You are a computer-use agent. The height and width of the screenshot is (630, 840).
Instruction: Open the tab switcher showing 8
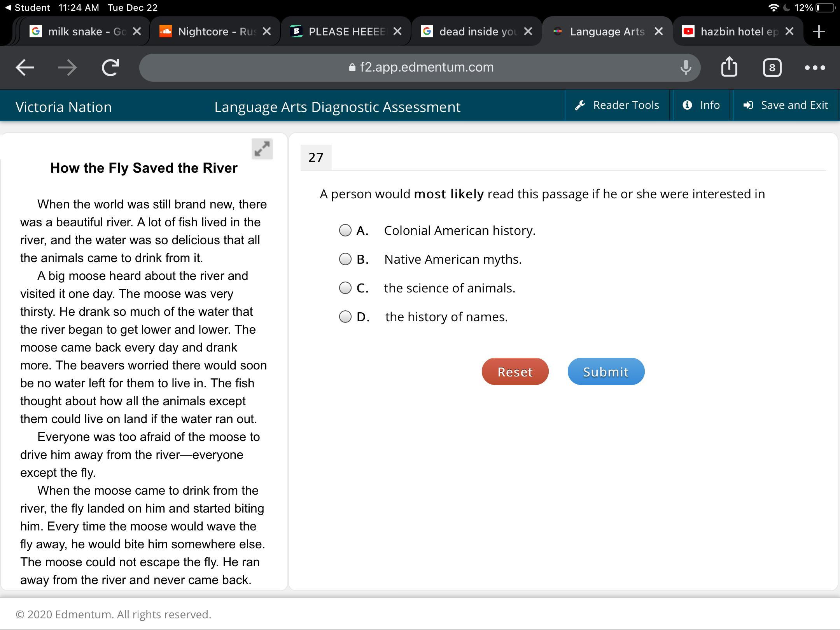tap(772, 68)
